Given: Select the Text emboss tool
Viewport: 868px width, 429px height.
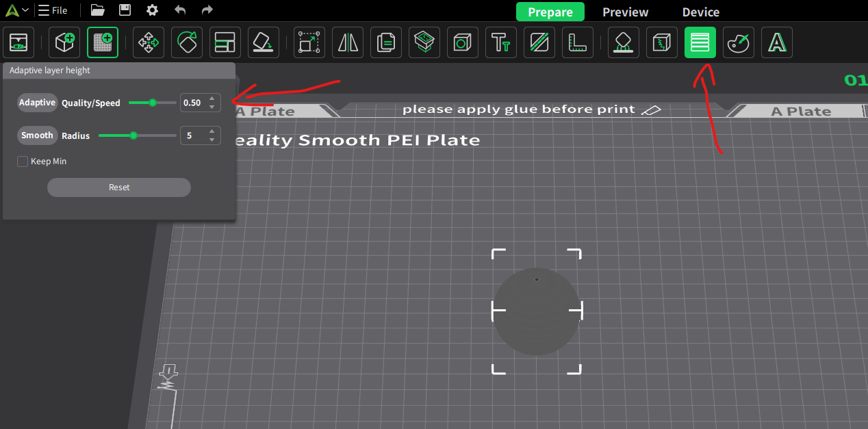Looking at the screenshot, I should 502,42.
